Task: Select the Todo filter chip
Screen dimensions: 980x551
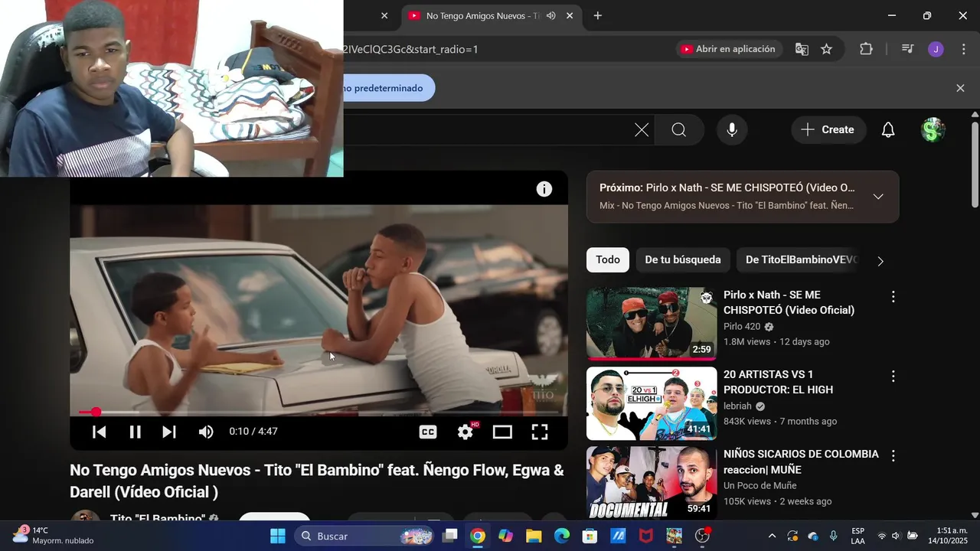Action: point(608,260)
